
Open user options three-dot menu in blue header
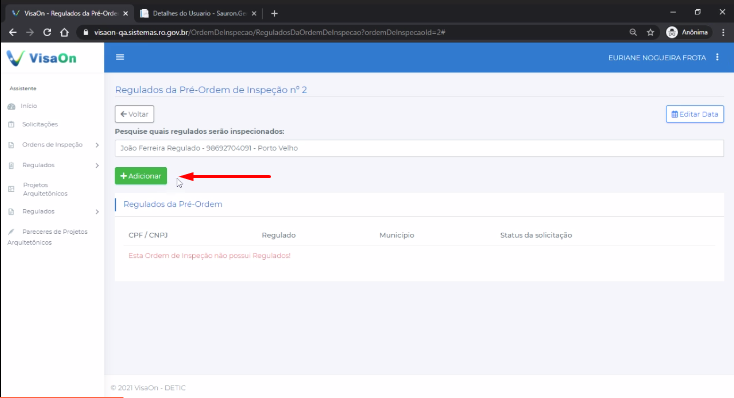[x=717, y=57]
